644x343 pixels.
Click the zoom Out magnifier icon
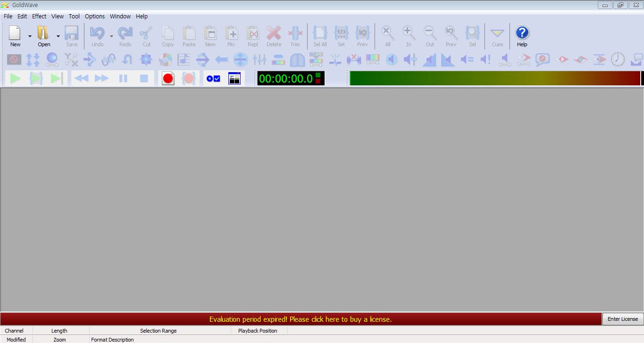(x=430, y=36)
